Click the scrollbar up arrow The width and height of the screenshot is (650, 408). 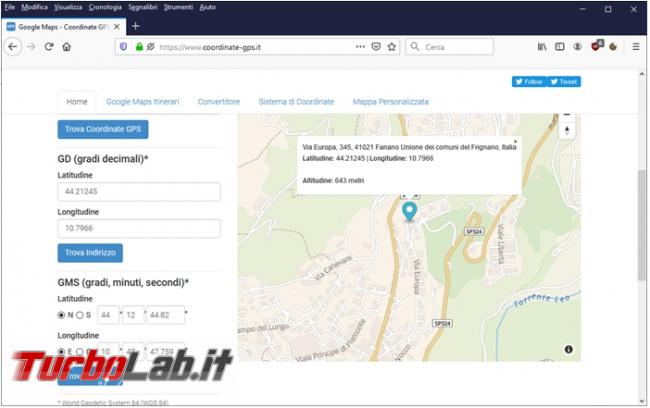pos(642,74)
